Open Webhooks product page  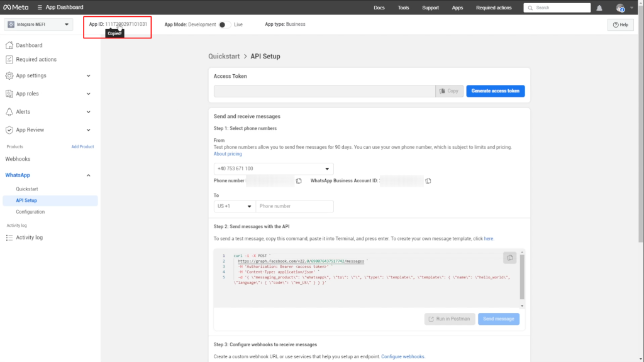[x=18, y=159]
